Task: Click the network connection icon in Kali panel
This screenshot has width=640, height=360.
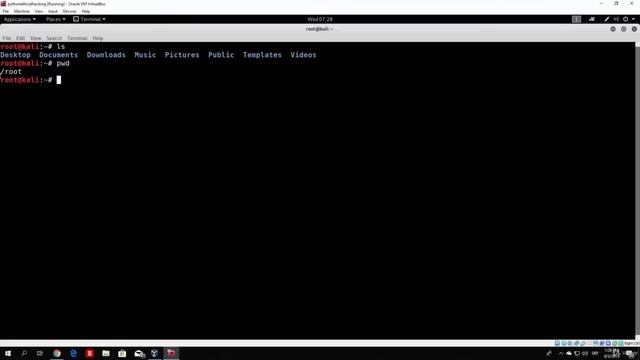Action: click(x=592, y=19)
